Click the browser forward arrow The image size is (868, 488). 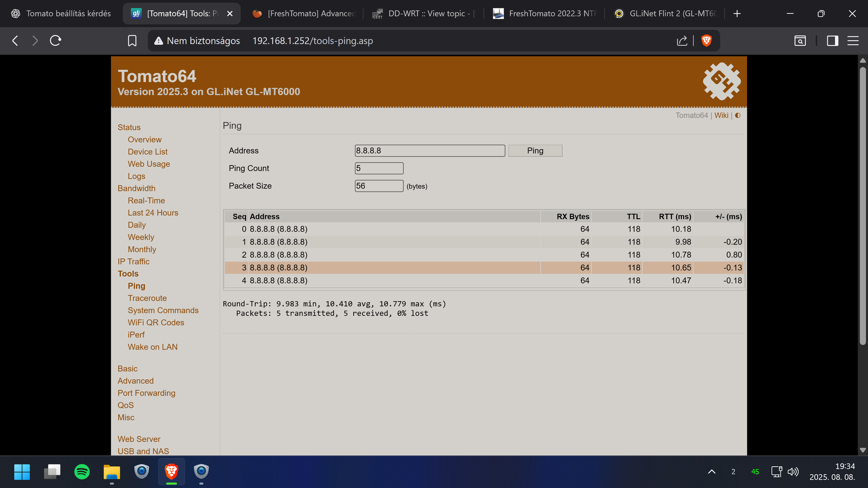point(35,41)
